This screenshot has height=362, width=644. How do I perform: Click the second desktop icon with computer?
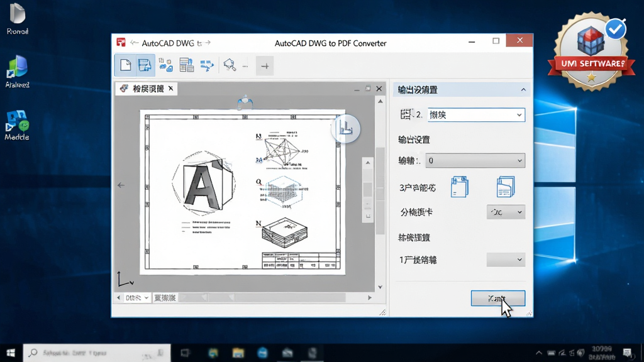click(x=17, y=72)
